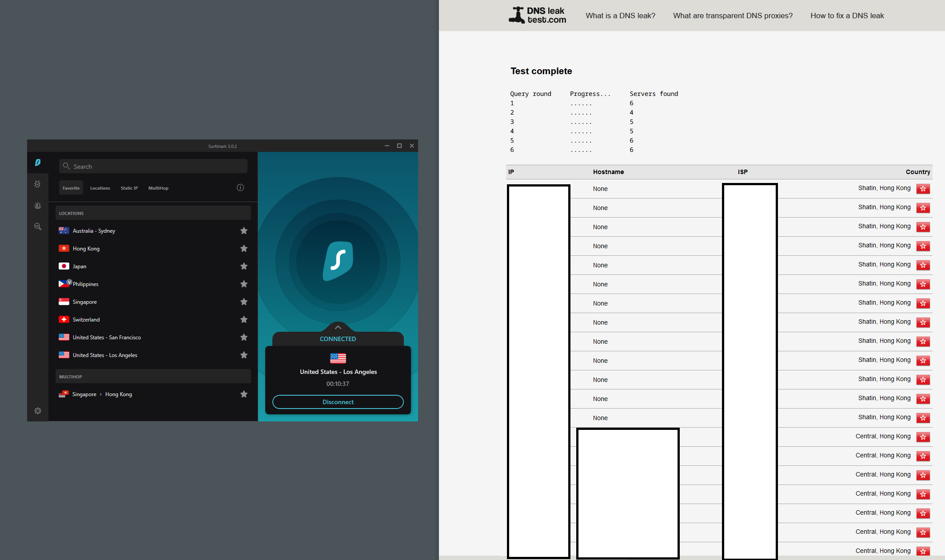Toggle favorite star for Singapore to Hong Kong multihop
This screenshot has width=945, height=560.
pyautogui.click(x=244, y=394)
